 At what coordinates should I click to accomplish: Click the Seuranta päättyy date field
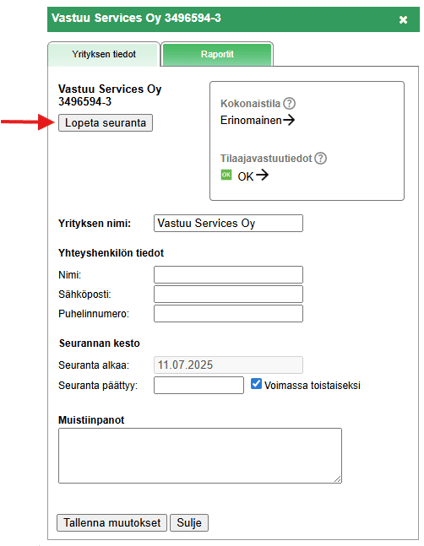199,385
